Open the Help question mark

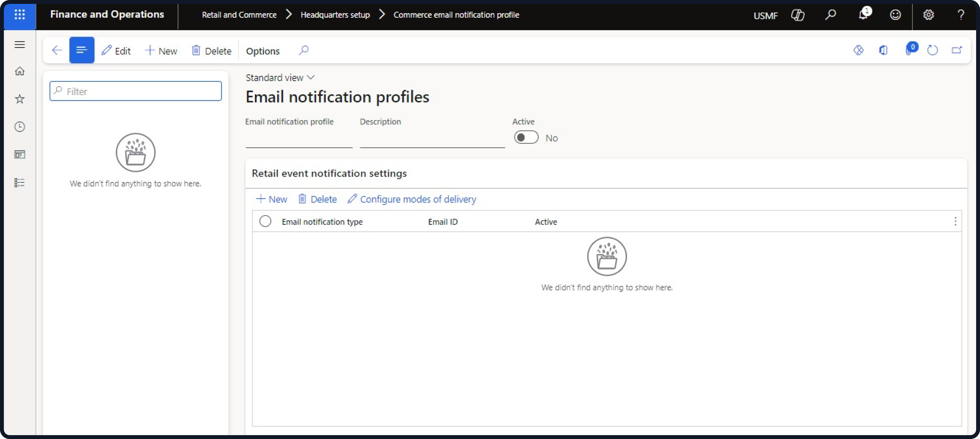point(961,15)
